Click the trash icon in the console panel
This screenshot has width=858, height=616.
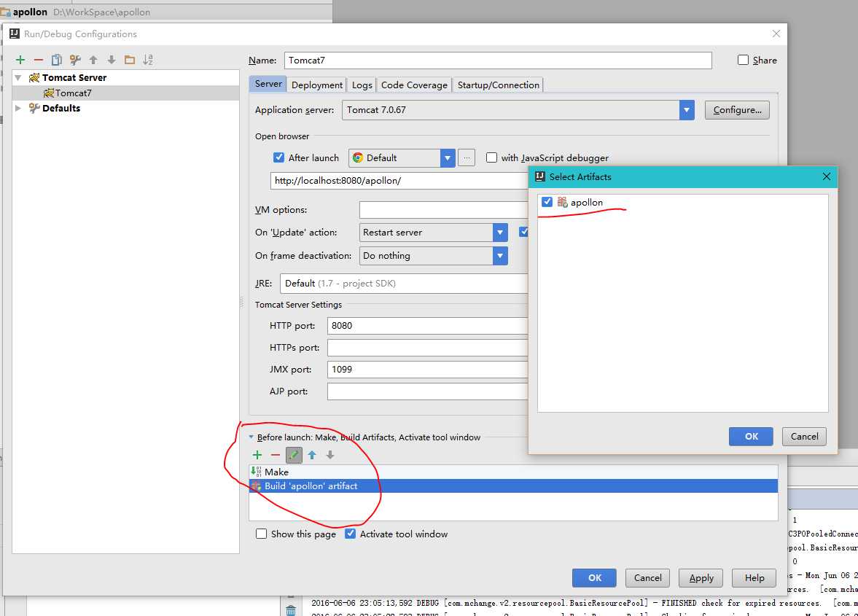point(291,610)
